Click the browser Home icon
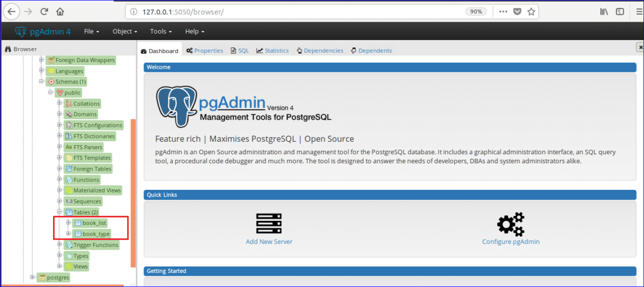Image resolution: width=644 pixels, height=287 pixels. coord(60,11)
